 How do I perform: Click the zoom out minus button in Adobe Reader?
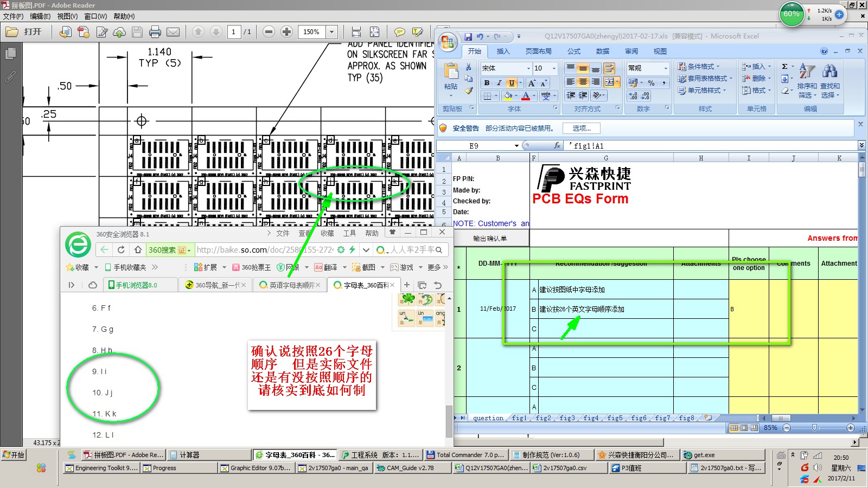(x=269, y=32)
